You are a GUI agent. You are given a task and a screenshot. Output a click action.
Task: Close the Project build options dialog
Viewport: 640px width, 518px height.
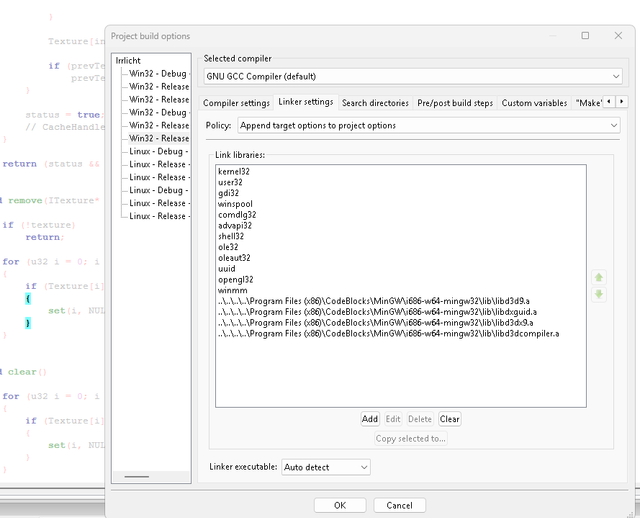(618, 36)
